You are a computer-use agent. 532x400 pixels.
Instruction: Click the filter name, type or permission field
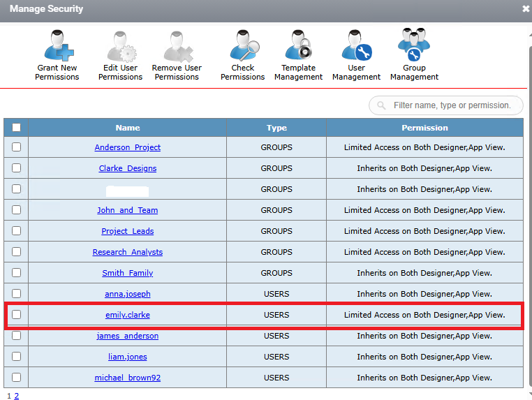coord(446,105)
